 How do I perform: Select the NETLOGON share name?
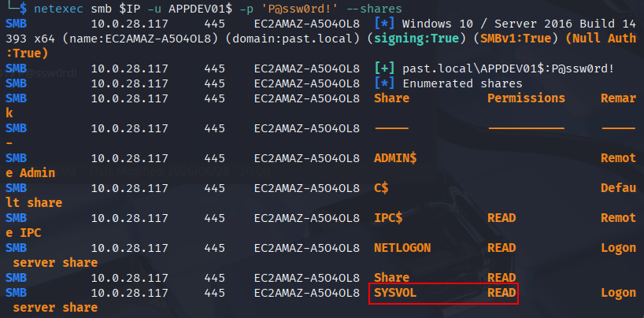click(402, 248)
